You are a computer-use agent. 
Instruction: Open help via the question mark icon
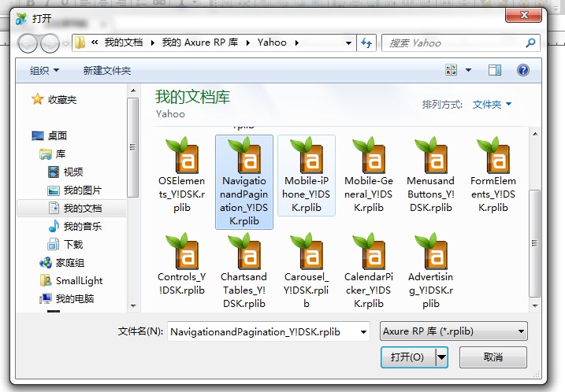[x=522, y=70]
